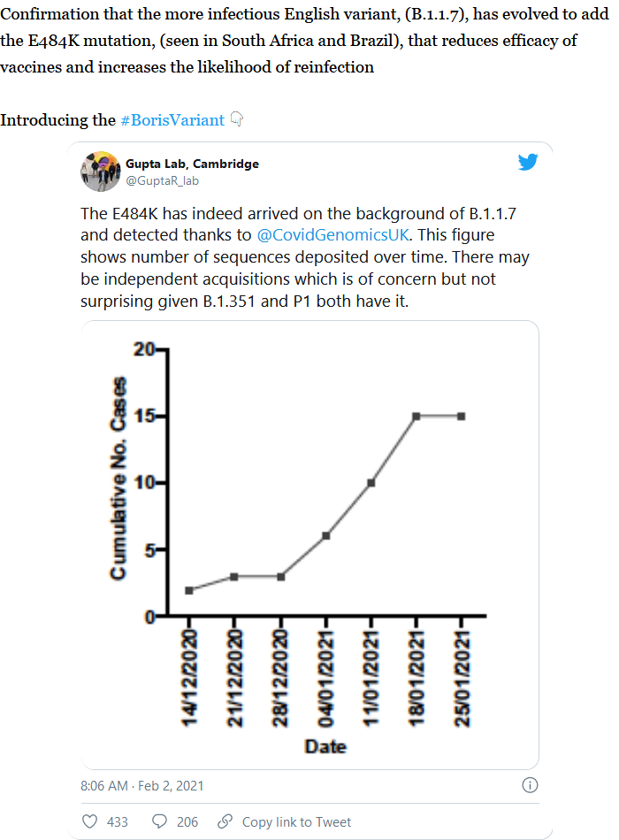Click the Twitter bird logo

(528, 163)
